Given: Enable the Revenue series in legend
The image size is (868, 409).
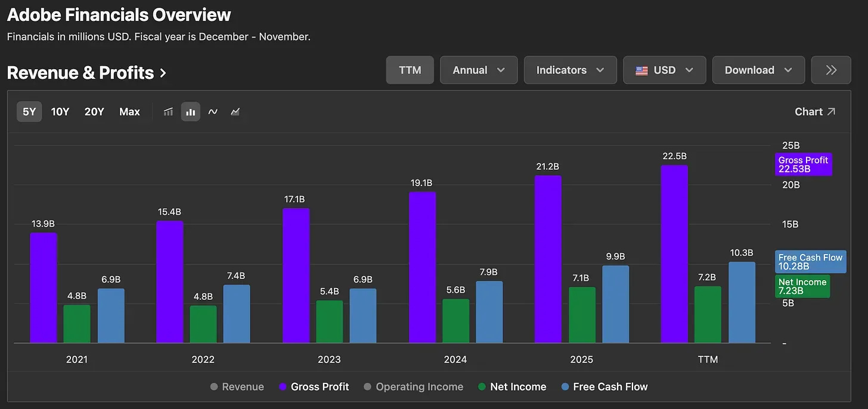Looking at the screenshot, I should click(x=237, y=387).
